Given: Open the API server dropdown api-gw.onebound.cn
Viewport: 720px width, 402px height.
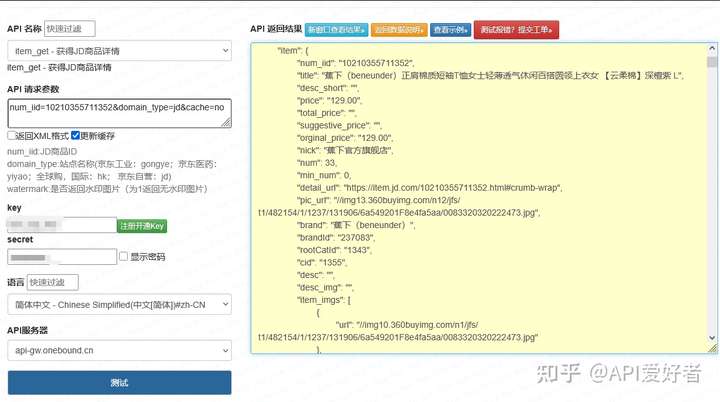Looking at the screenshot, I should (x=119, y=351).
